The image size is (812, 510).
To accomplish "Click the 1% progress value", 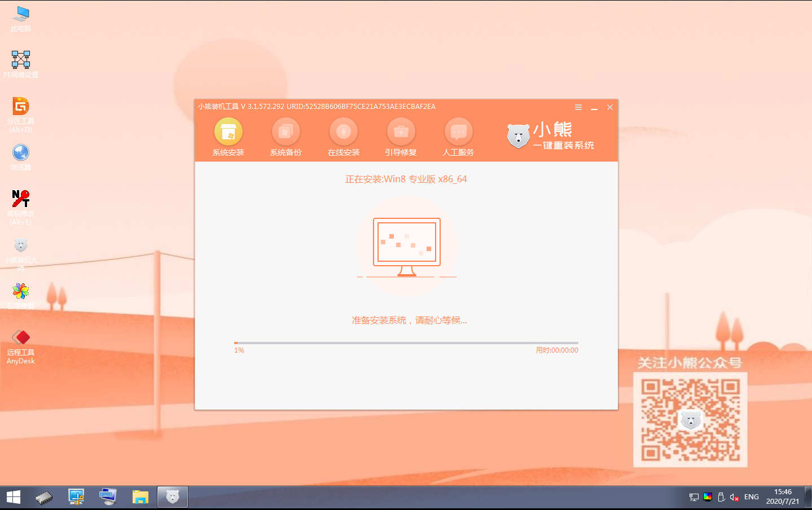I will coord(239,350).
